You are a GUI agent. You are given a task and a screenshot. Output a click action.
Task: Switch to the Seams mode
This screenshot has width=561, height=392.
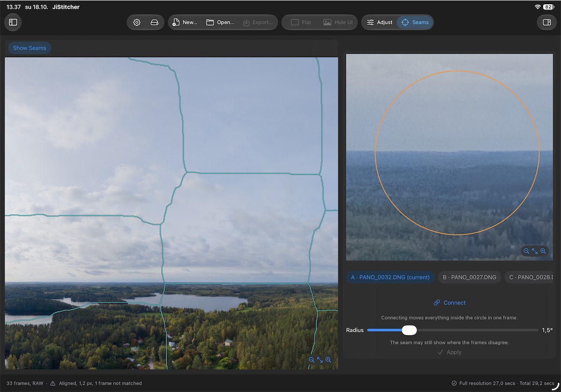tap(415, 22)
